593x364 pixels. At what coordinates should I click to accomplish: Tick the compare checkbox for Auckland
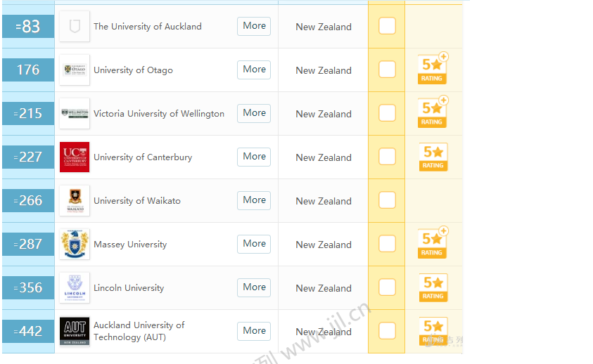click(387, 26)
